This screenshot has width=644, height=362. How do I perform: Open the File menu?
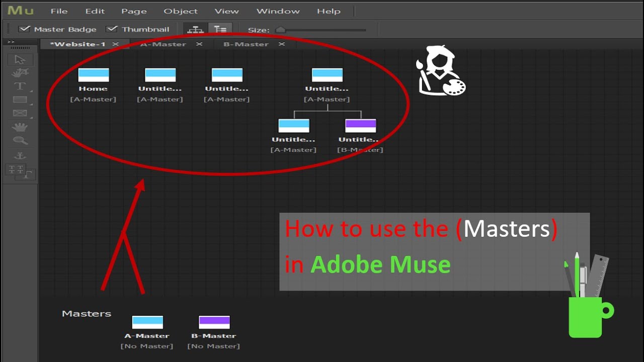click(x=59, y=11)
